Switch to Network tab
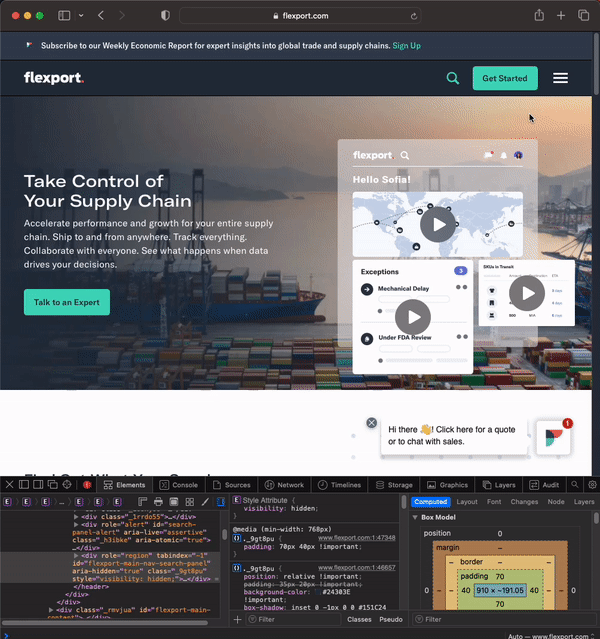Viewport: 600px width, 639px height. point(284,485)
